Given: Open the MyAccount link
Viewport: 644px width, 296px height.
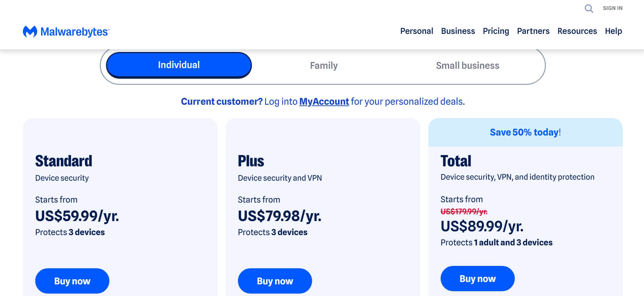Looking at the screenshot, I should tap(323, 101).
